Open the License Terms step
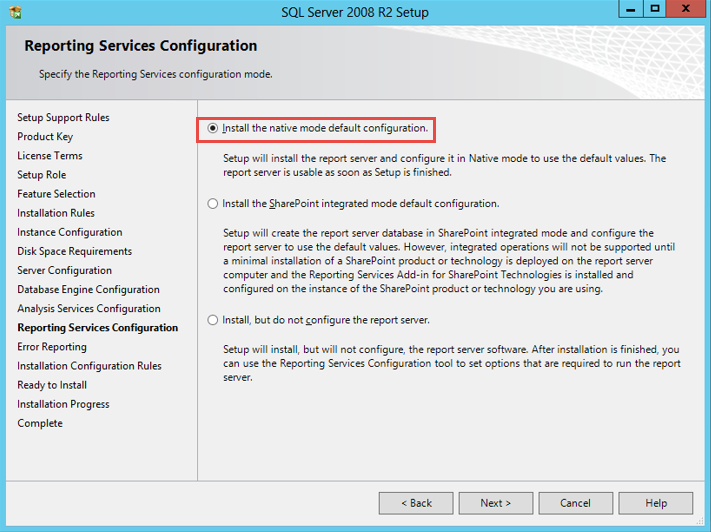 pos(50,156)
